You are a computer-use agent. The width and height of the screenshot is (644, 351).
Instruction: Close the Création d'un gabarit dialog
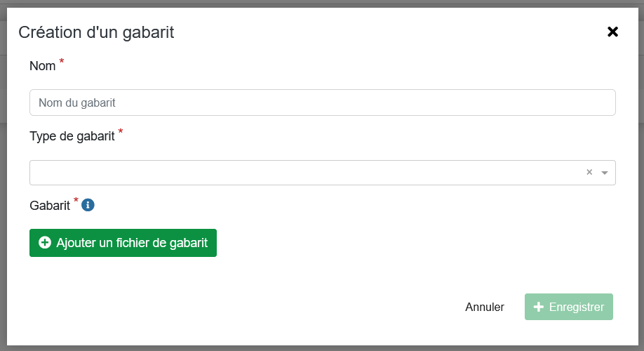(612, 32)
